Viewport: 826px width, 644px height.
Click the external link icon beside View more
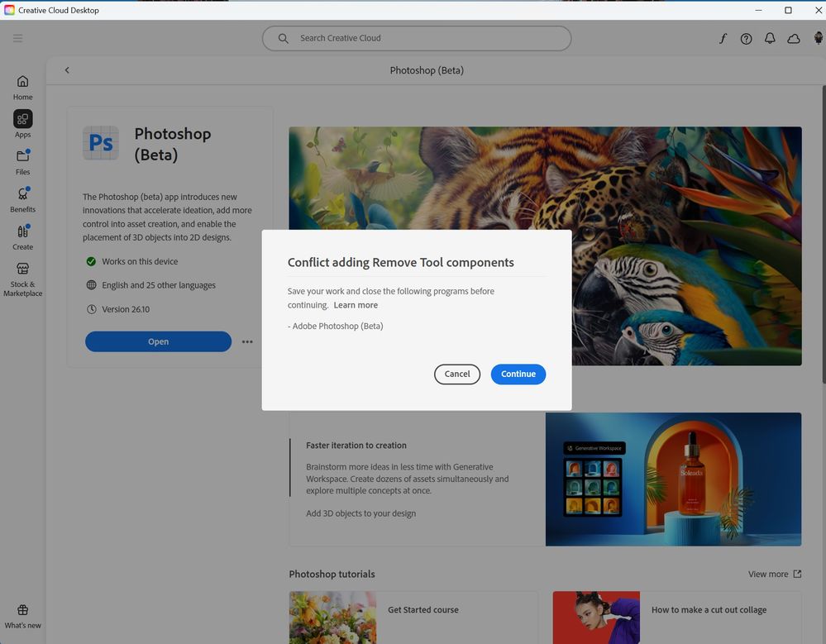click(x=798, y=574)
